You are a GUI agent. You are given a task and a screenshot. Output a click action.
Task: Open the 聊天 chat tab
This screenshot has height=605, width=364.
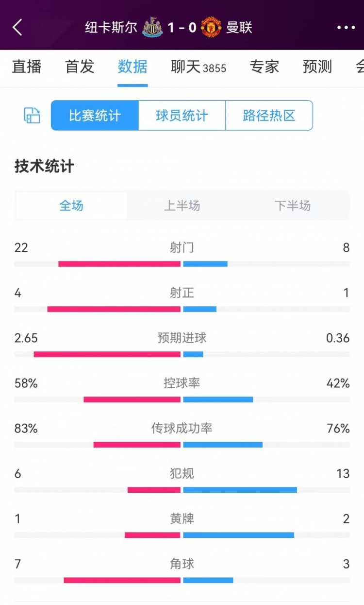pyautogui.click(x=199, y=67)
